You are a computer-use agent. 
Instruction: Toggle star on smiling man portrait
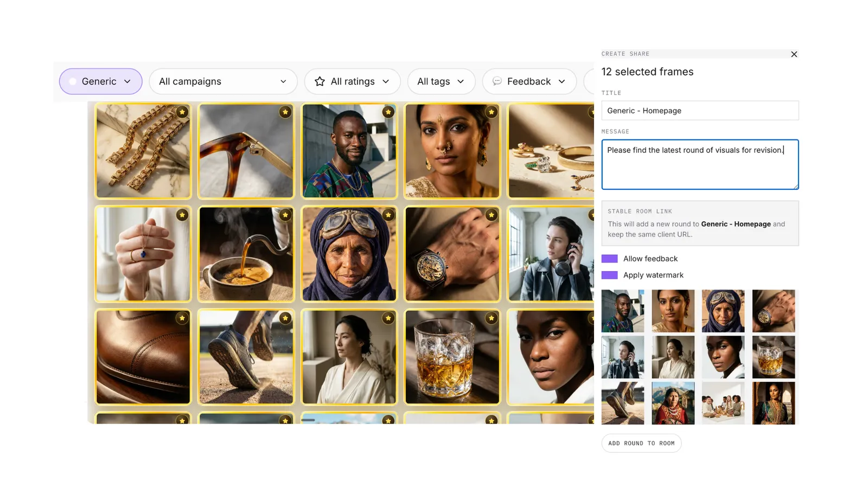point(388,112)
